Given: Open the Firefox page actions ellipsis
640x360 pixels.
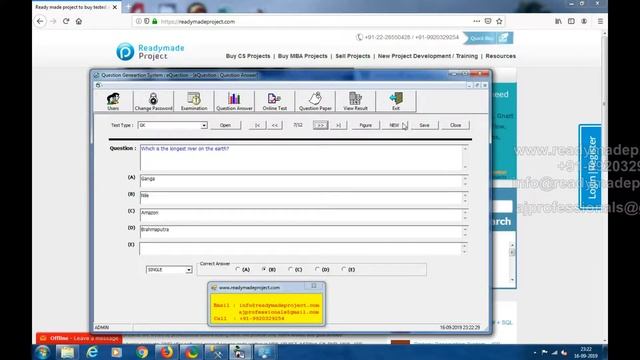Looking at the screenshot, I should pyautogui.click(x=477, y=21).
